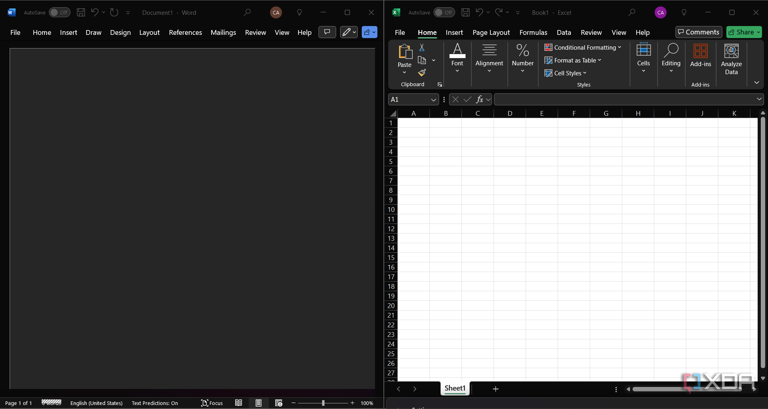The image size is (768, 409).
Task: Redo the last action in Excel
Action: pyautogui.click(x=499, y=12)
